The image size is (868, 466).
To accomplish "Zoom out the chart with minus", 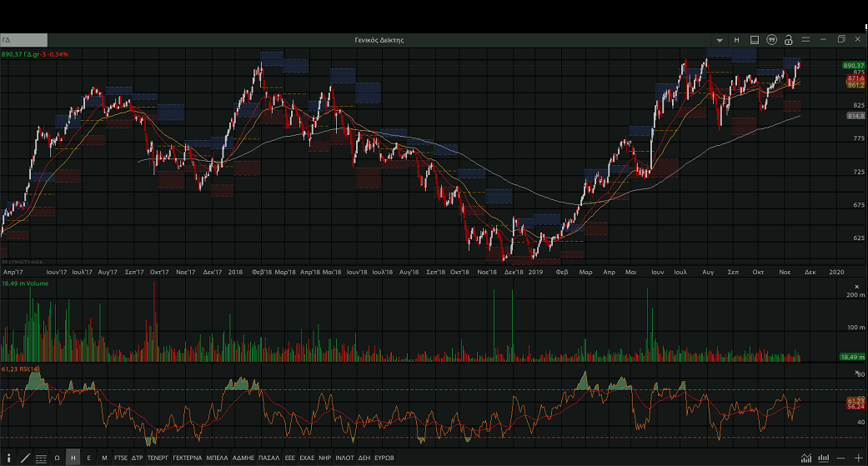I will coord(841,458).
